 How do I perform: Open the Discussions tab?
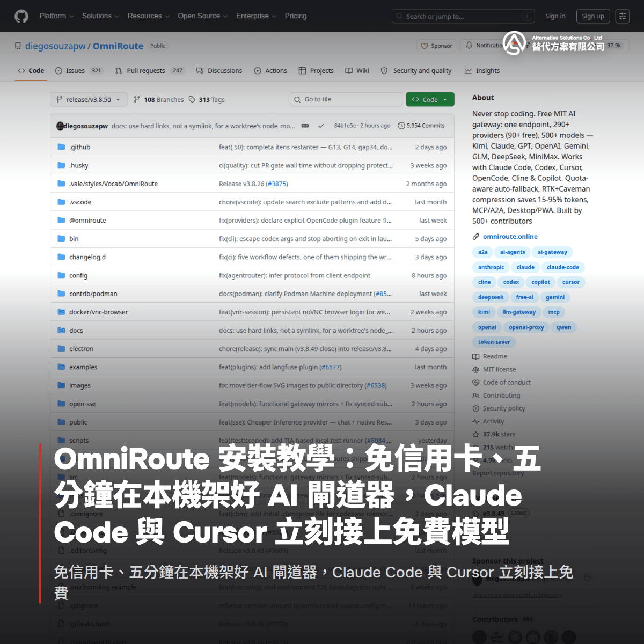219,71
